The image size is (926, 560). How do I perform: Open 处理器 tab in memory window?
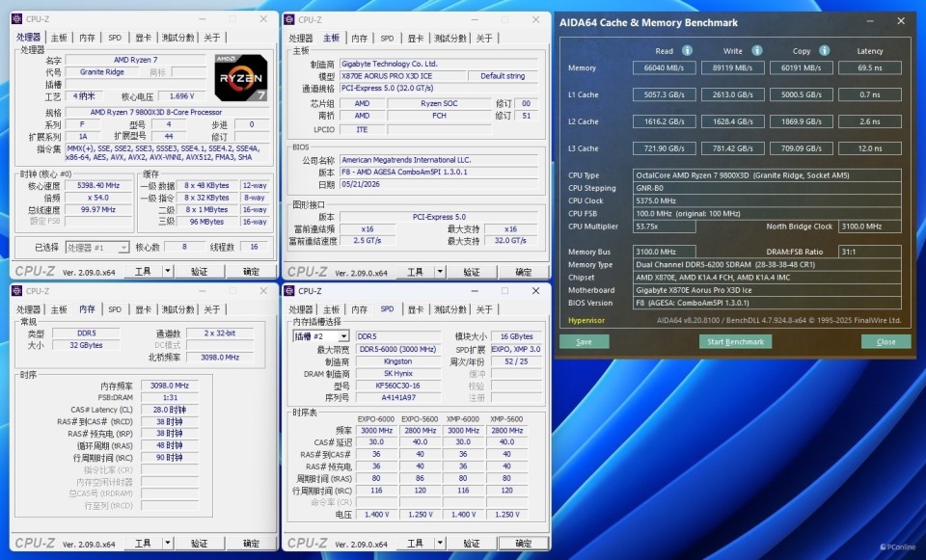(x=28, y=309)
